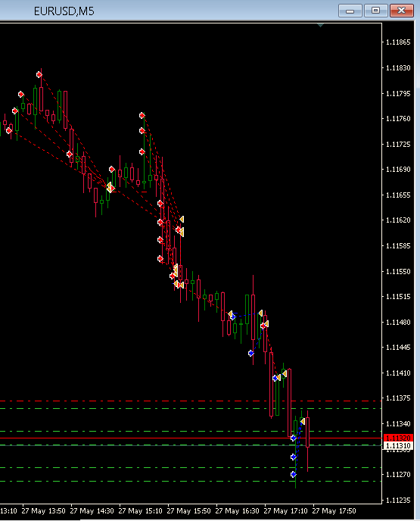Screen dimensions: 420x521
Task: Click the red 1.11320 price label
Action: pyautogui.click(x=398, y=438)
